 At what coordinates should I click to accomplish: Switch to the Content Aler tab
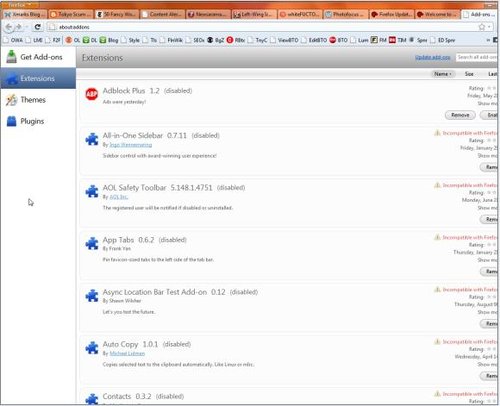[x=162, y=14]
